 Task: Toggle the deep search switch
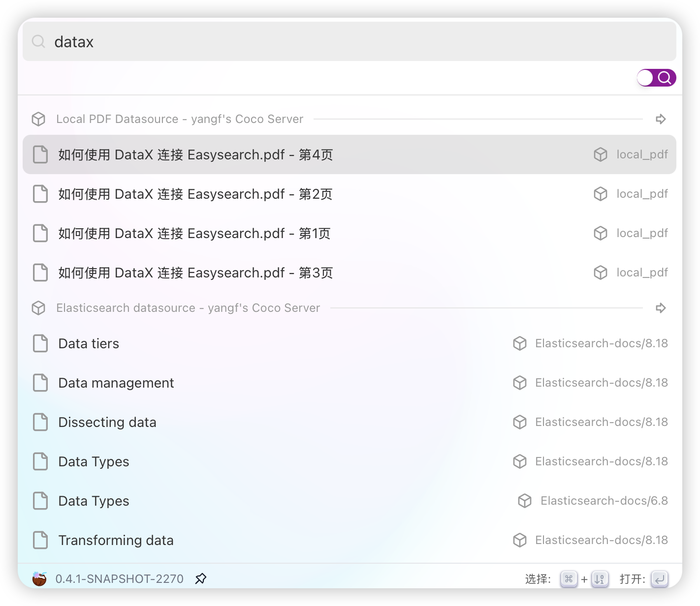tap(656, 78)
